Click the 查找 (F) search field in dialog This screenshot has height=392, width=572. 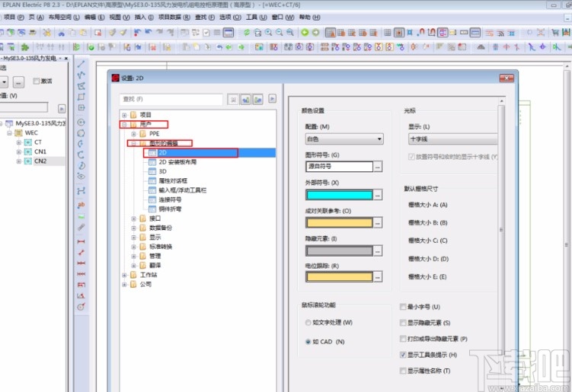[x=171, y=99]
